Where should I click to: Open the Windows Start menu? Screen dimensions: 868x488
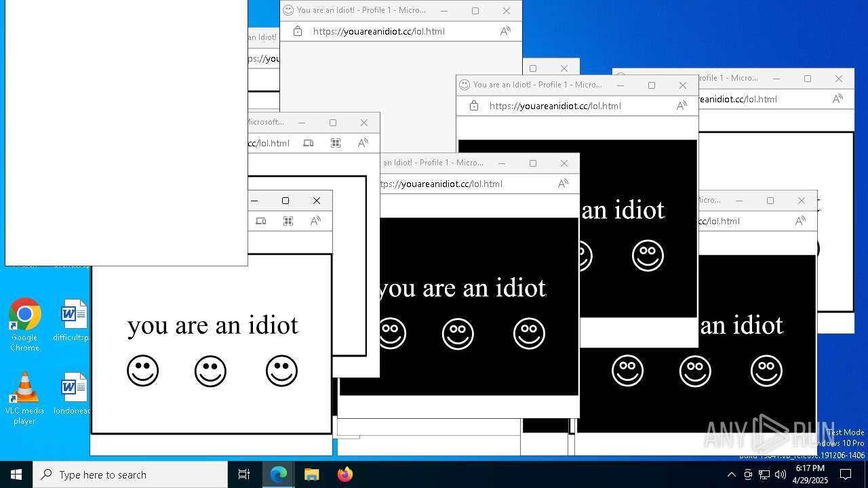[x=16, y=474]
